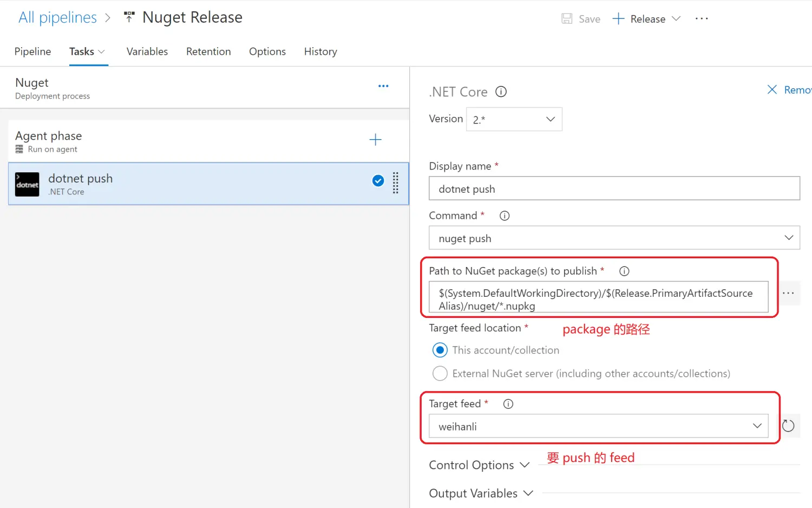Switch to the Options tab
The width and height of the screenshot is (812, 508).
pyautogui.click(x=267, y=51)
